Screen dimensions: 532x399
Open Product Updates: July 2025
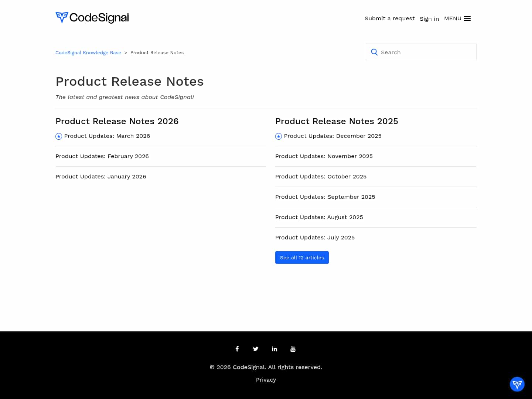pos(315,238)
